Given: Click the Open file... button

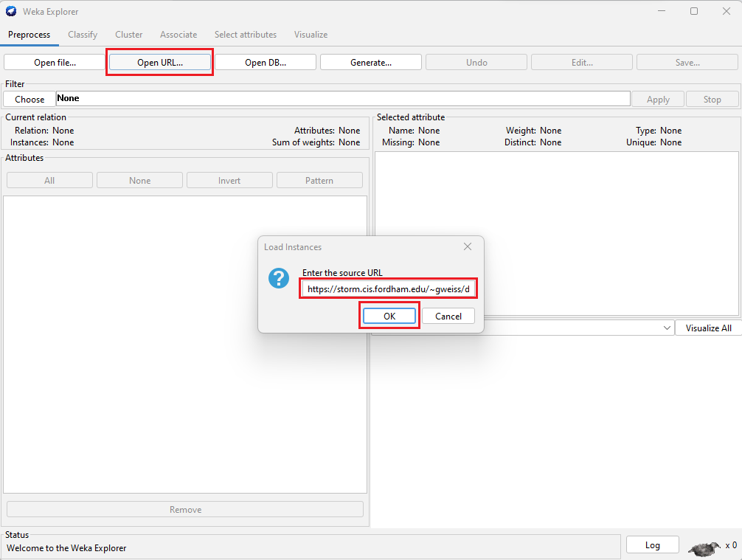Looking at the screenshot, I should point(55,63).
